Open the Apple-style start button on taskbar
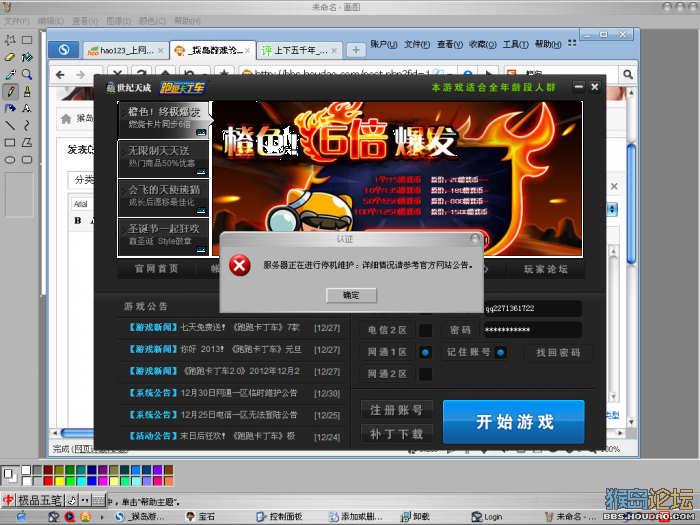This screenshot has width=700, height=525. coord(21,517)
